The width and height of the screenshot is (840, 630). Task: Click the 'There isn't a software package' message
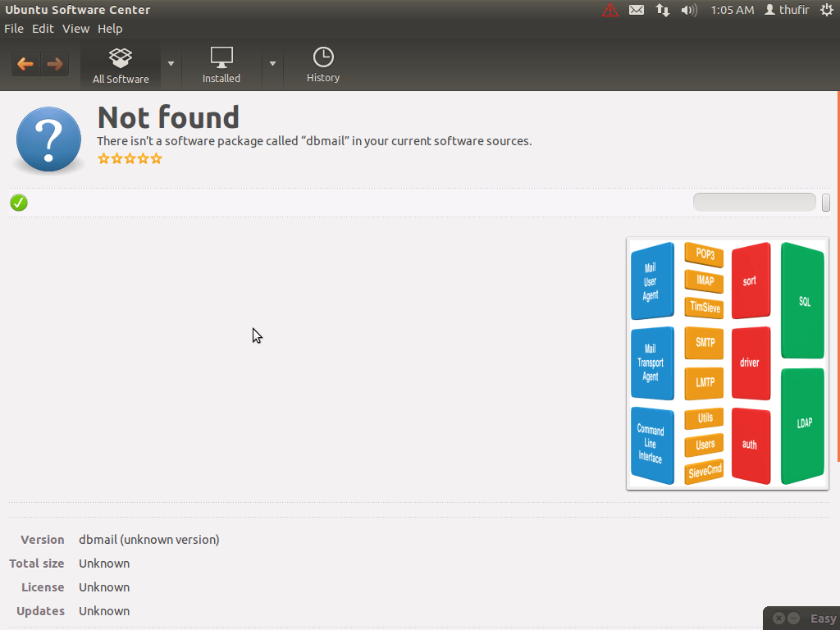pos(314,141)
